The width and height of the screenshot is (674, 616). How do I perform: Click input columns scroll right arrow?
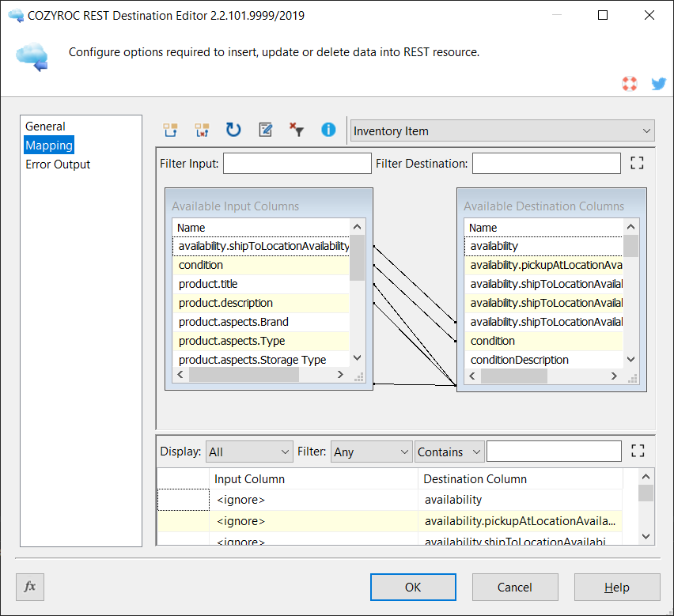340,375
